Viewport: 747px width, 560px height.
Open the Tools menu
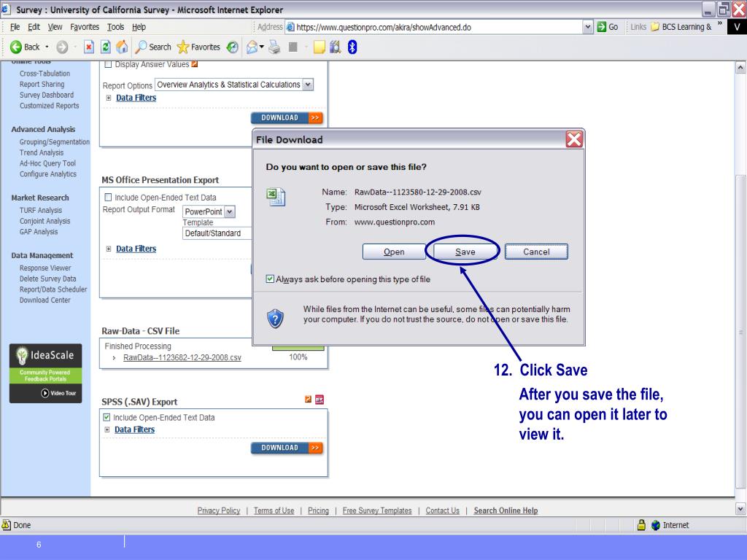pos(115,27)
